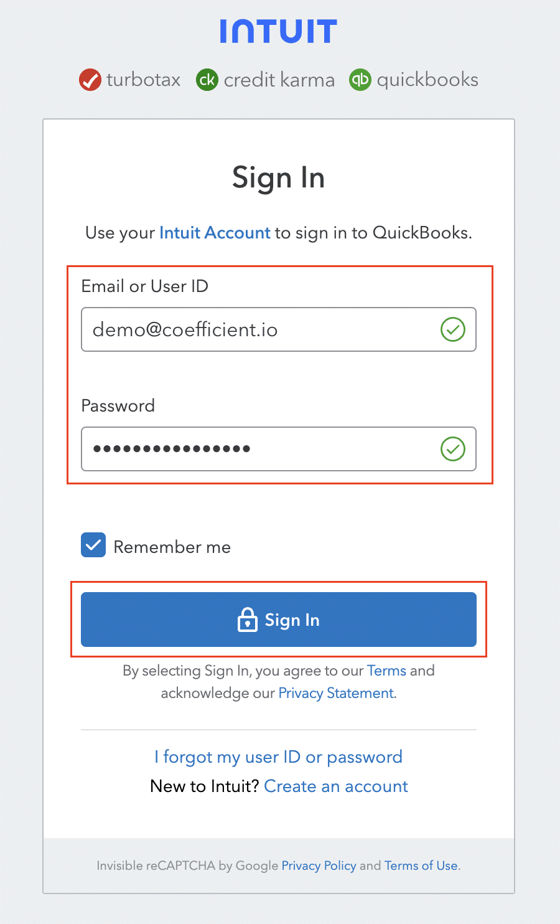Viewport: 560px width, 924px height.
Task: Click the padlock icon on Sign In button
Action: (248, 620)
